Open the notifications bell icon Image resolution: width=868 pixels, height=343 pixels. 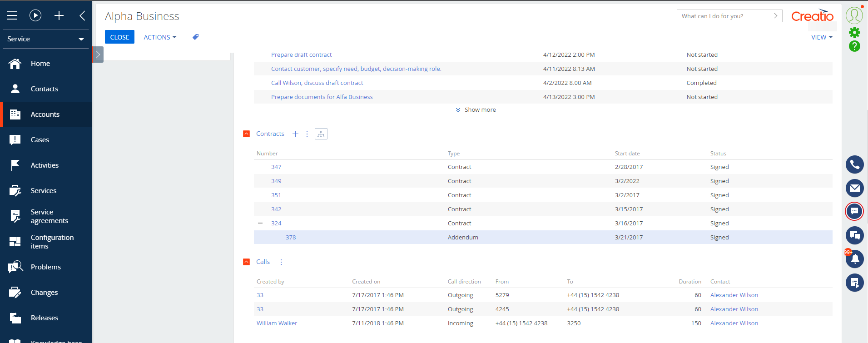(x=855, y=259)
